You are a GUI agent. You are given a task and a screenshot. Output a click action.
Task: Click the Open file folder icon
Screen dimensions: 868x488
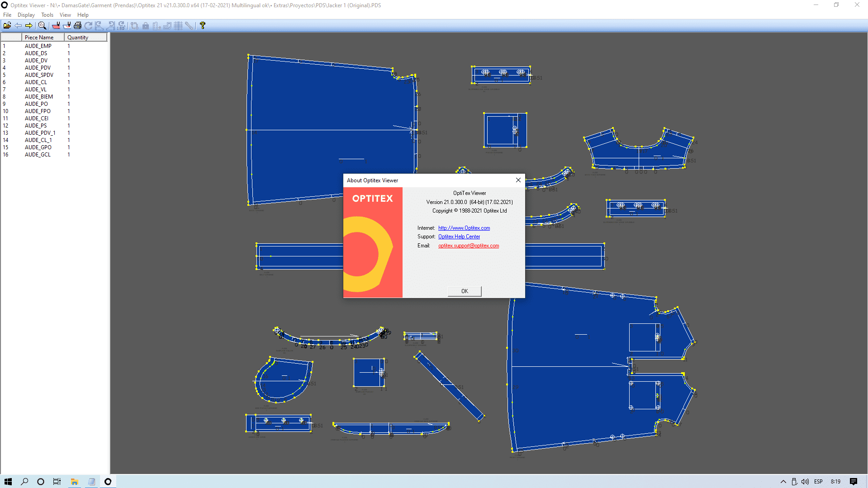[x=7, y=26]
